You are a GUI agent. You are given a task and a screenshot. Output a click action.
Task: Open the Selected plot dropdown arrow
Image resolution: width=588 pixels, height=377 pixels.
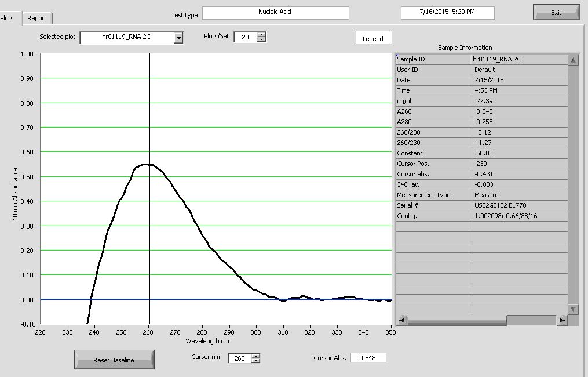pyautogui.click(x=178, y=38)
